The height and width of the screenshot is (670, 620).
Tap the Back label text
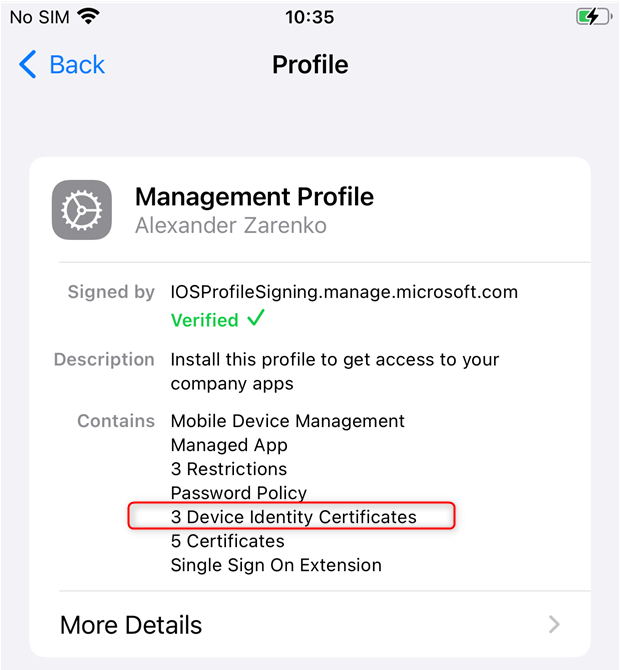click(77, 65)
